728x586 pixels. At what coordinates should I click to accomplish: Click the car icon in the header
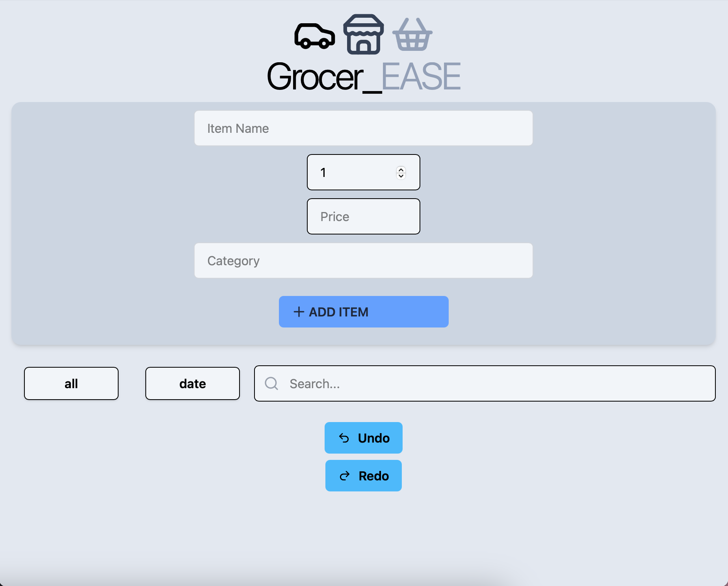click(314, 36)
